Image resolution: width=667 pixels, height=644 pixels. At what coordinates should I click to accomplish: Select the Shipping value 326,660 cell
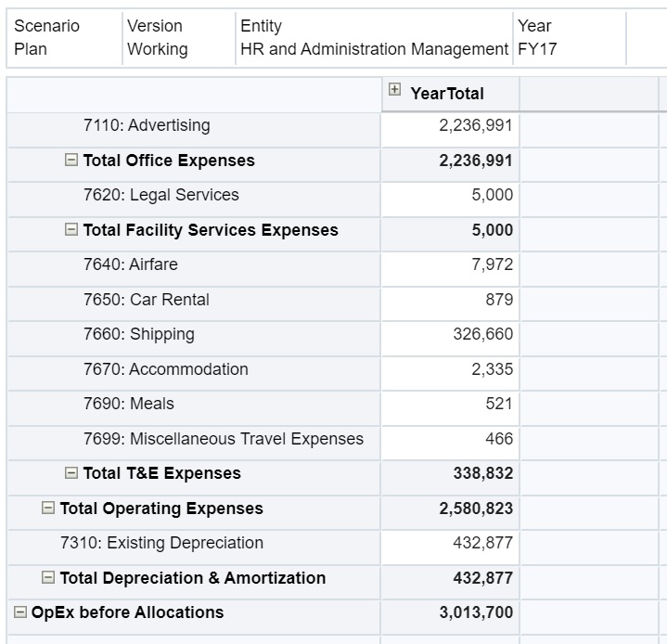click(x=450, y=334)
